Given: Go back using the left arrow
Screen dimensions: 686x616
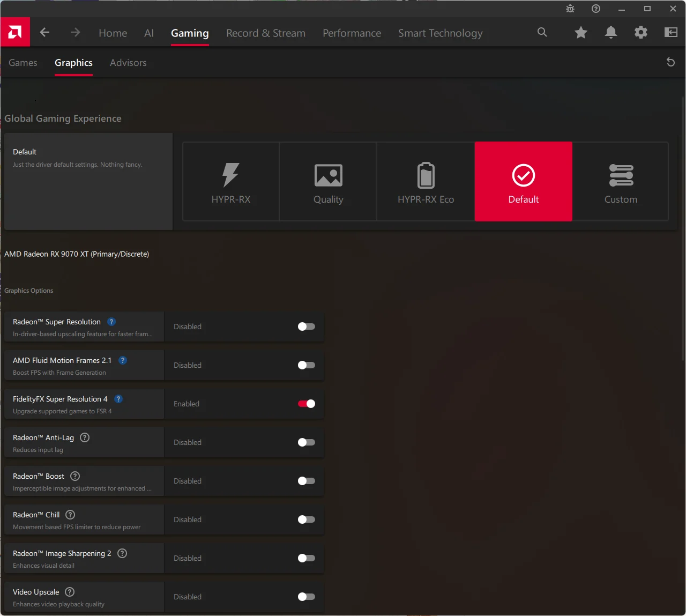Looking at the screenshot, I should click(44, 33).
